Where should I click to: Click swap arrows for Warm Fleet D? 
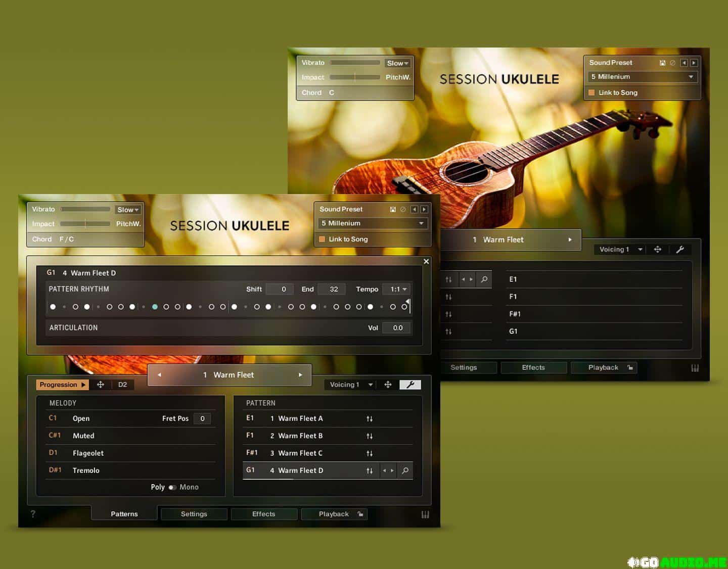tap(370, 470)
